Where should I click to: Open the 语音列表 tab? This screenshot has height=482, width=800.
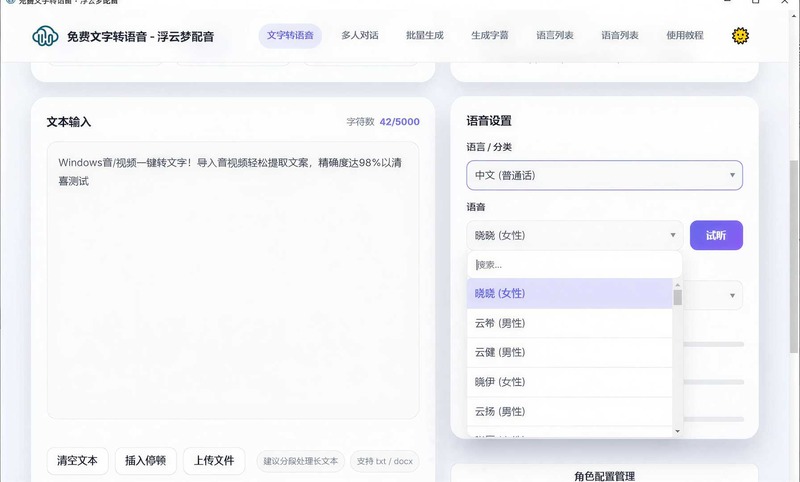pos(619,36)
